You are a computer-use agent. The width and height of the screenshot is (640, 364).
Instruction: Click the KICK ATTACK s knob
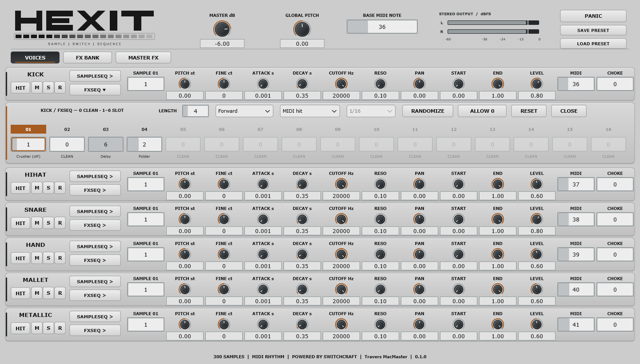(x=263, y=84)
